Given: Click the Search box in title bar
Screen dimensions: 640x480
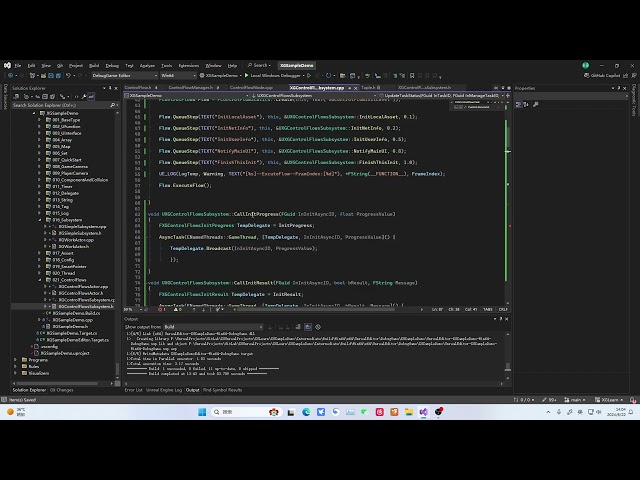Looking at the screenshot, I should coord(259,65).
